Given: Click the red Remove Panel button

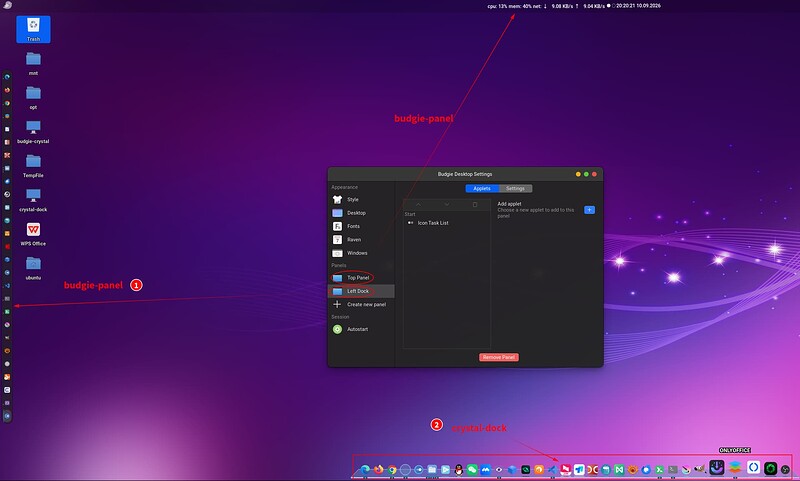Looking at the screenshot, I should point(498,357).
